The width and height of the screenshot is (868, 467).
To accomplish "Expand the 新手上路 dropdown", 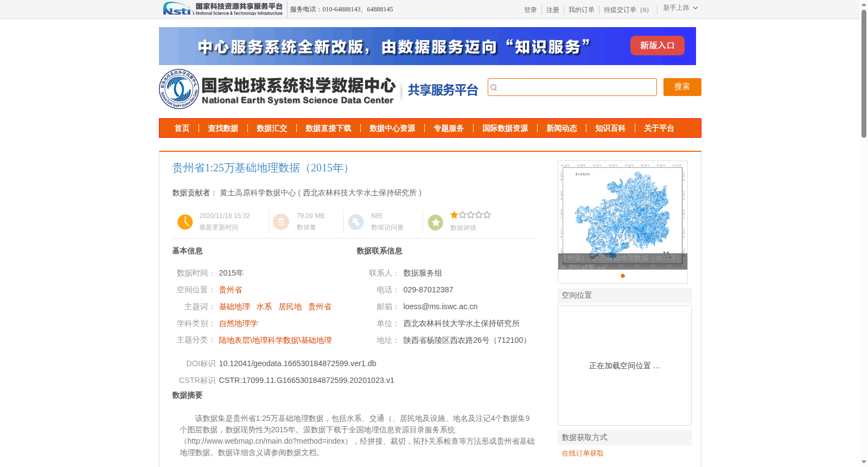I will [x=680, y=8].
